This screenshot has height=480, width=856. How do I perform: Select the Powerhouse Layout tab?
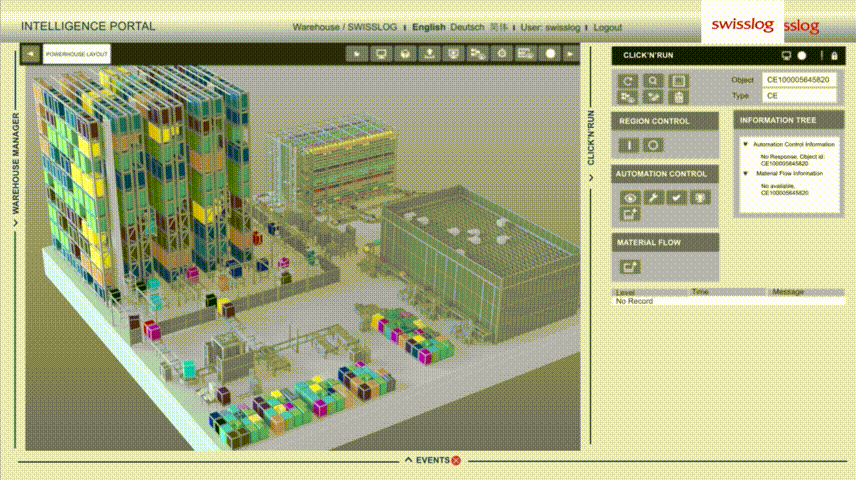(77, 54)
